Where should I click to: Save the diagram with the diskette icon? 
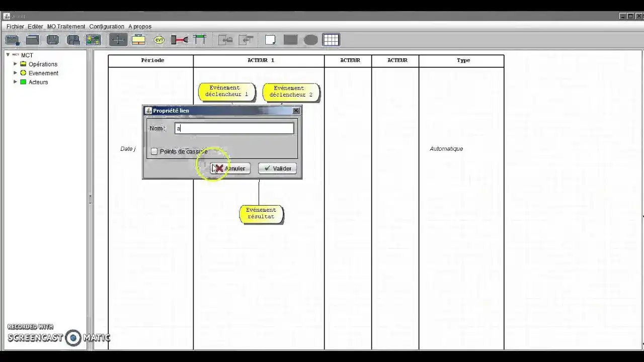[52, 39]
